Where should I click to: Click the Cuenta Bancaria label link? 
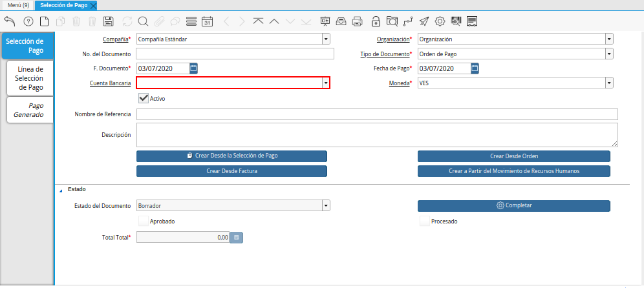110,83
